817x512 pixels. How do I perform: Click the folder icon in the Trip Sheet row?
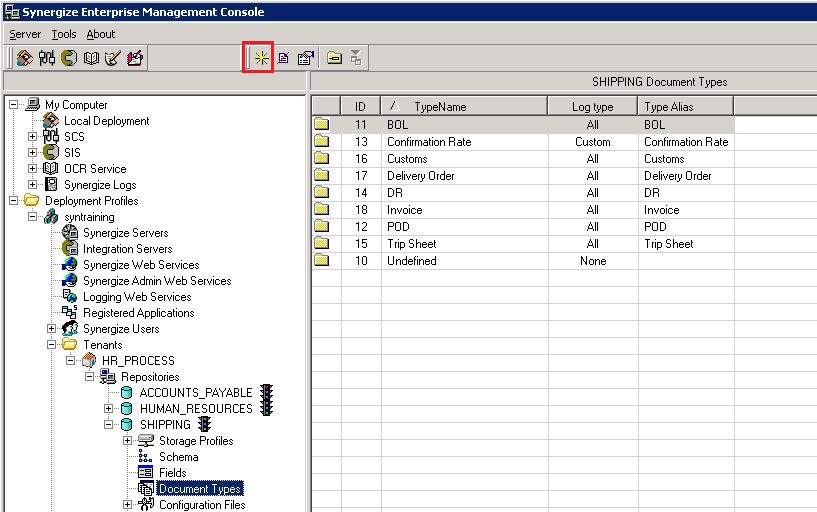coord(322,243)
